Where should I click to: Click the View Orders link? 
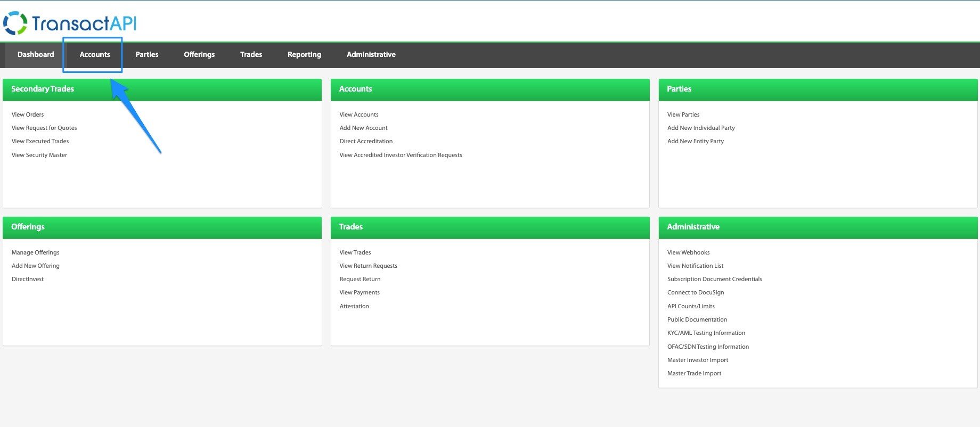tap(28, 114)
